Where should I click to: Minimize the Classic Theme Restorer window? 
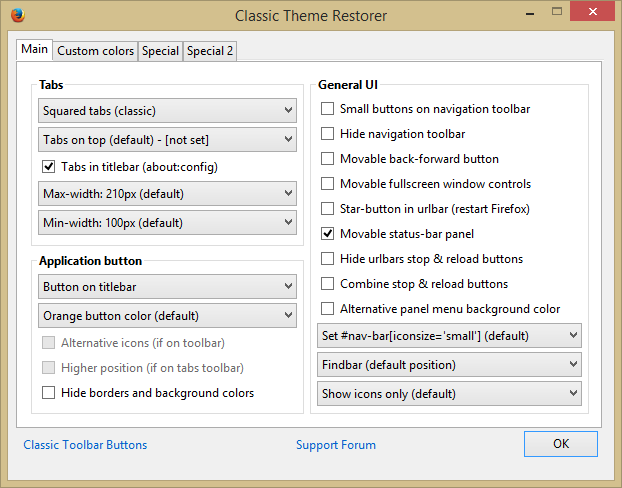(x=530, y=13)
